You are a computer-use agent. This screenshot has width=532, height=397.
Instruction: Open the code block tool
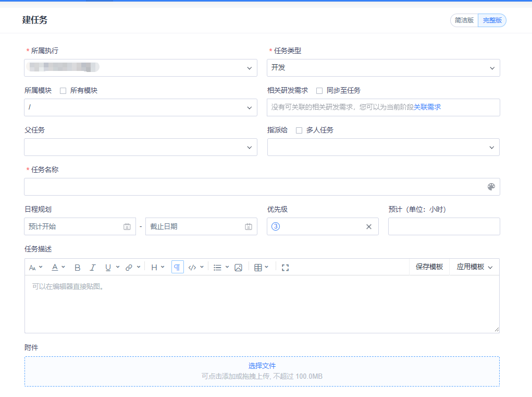pyautogui.click(x=193, y=267)
